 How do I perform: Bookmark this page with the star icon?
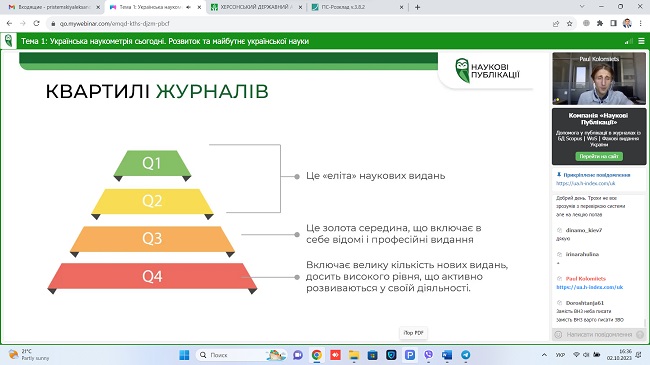570,24
